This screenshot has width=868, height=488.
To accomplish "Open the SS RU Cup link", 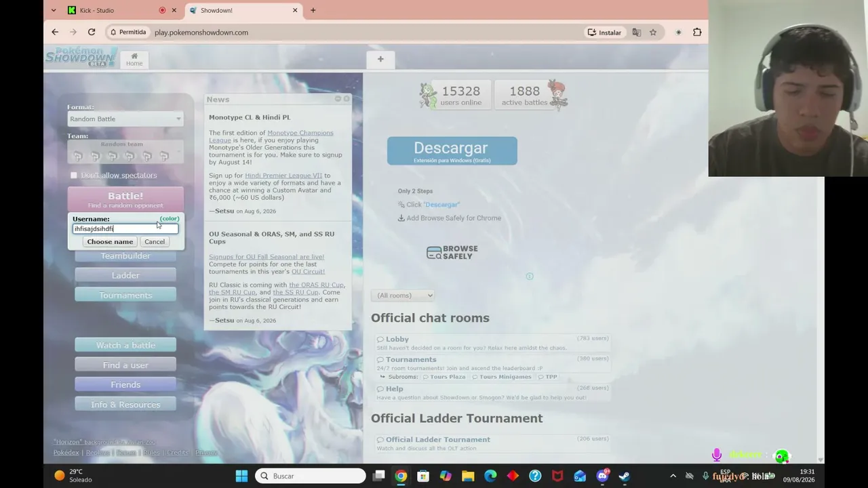I will click(x=296, y=293).
